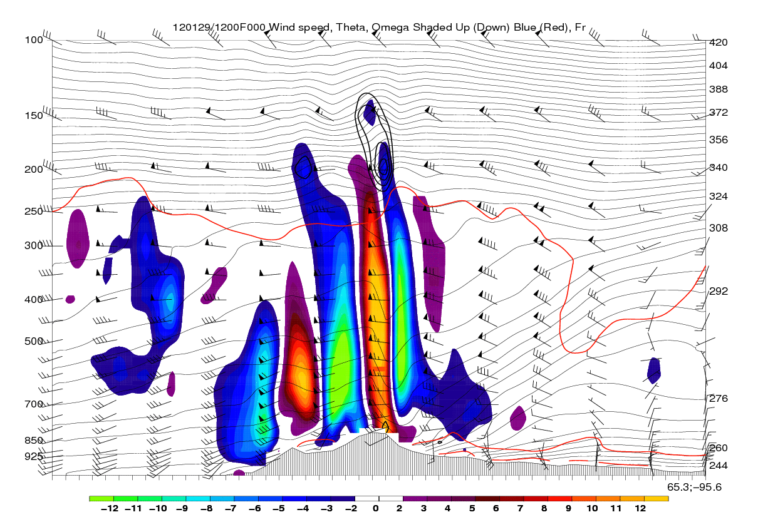Click the -4 colorbar label
Screen dimensions: 758x532
pos(304,509)
